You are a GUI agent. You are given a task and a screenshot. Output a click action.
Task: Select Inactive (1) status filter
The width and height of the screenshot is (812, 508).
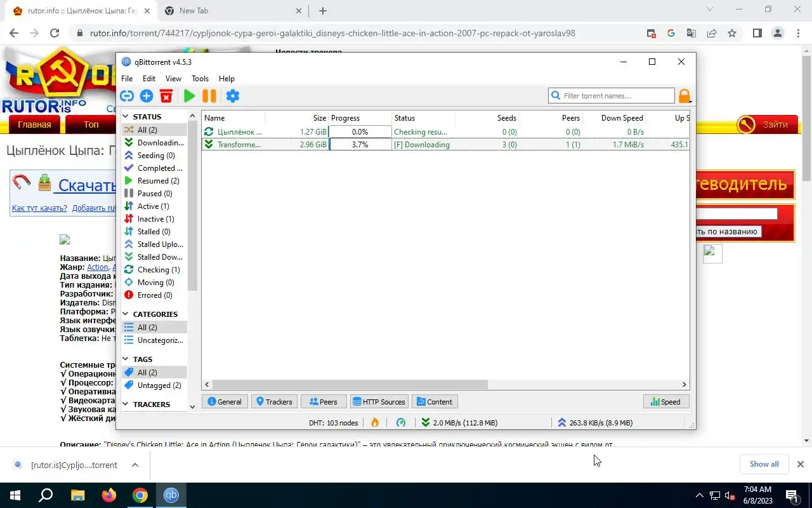click(x=154, y=219)
